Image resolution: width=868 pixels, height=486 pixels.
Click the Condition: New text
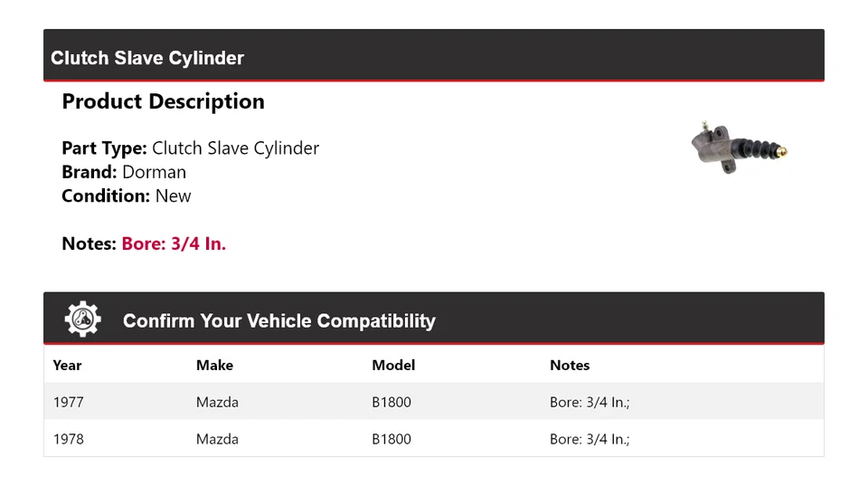click(127, 195)
